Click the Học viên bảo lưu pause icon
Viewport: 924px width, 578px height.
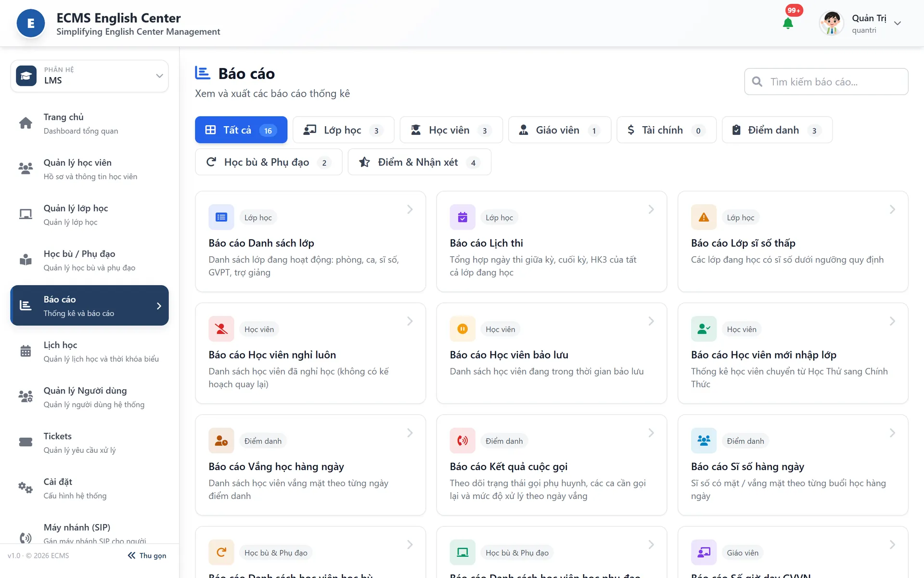(462, 329)
